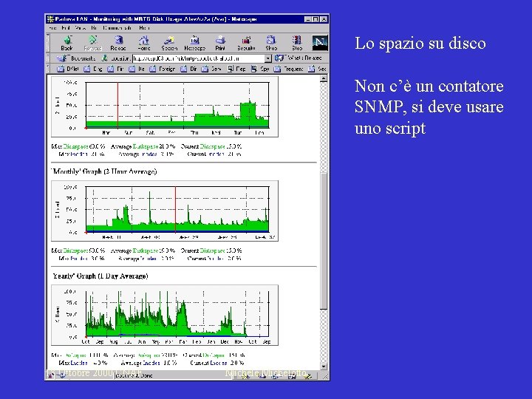Click the Back navigation button

66,43
